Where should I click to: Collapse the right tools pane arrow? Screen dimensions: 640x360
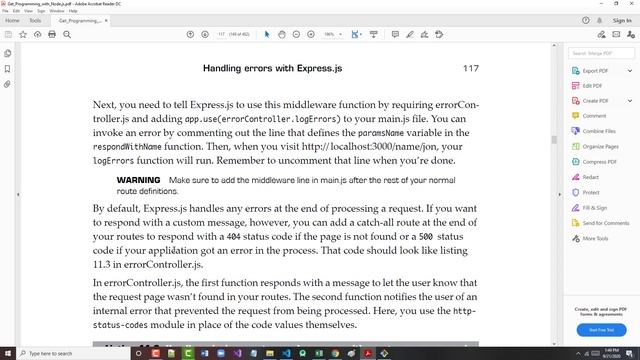[560, 195]
